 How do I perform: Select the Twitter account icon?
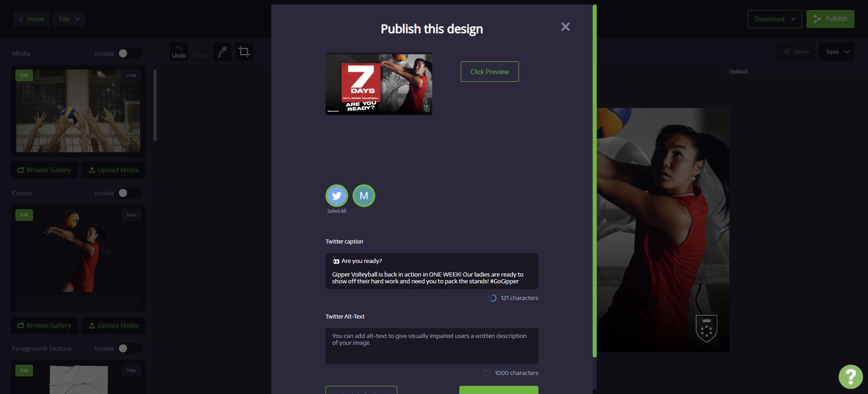point(336,196)
